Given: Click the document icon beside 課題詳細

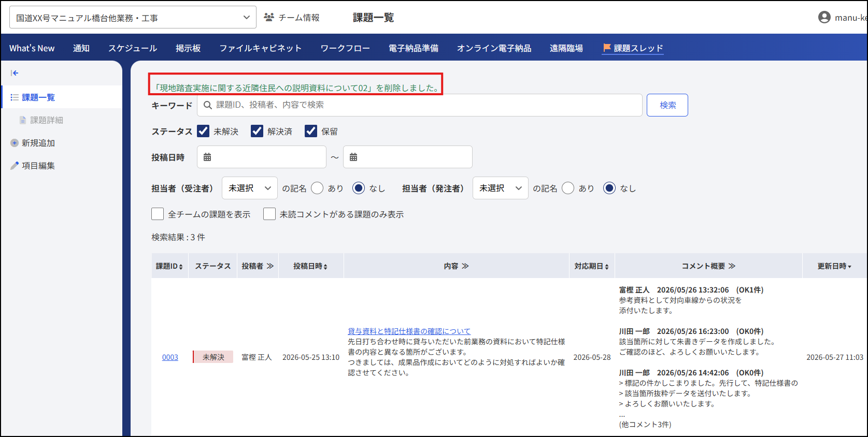Looking at the screenshot, I should [x=23, y=120].
